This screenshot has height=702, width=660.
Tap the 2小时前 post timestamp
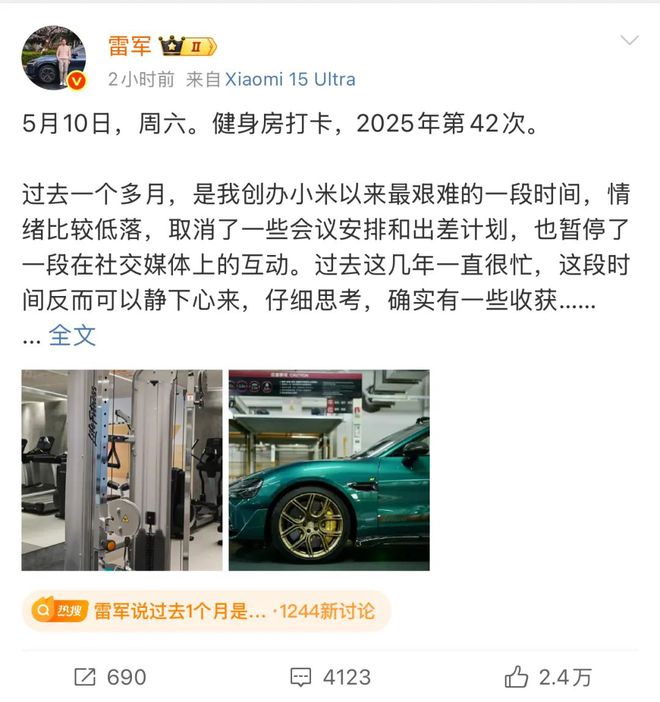(x=141, y=80)
